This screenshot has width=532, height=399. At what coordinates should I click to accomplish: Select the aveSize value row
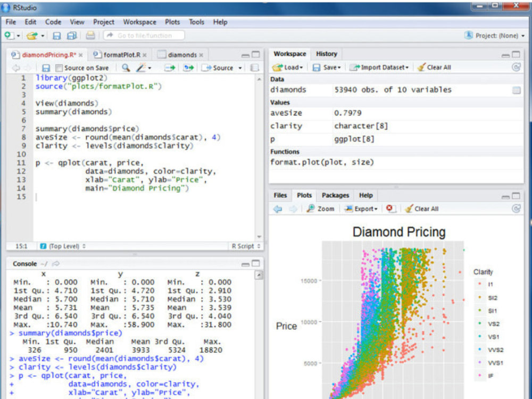[x=396, y=113]
